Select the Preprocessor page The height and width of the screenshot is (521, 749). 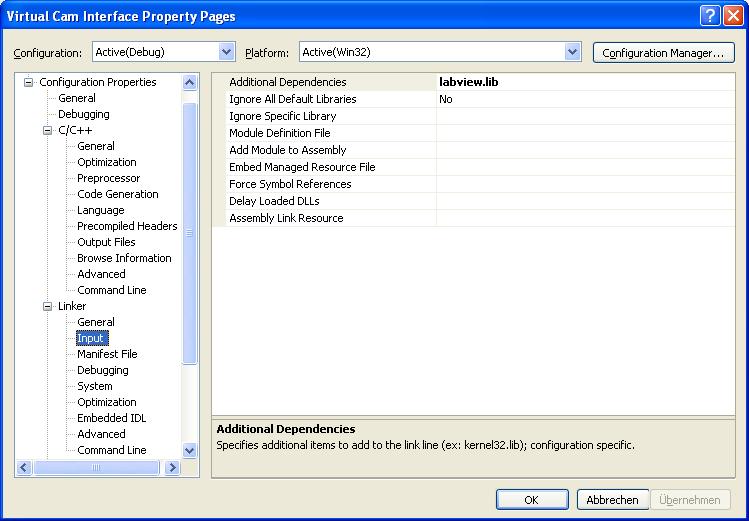(x=108, y=178)
